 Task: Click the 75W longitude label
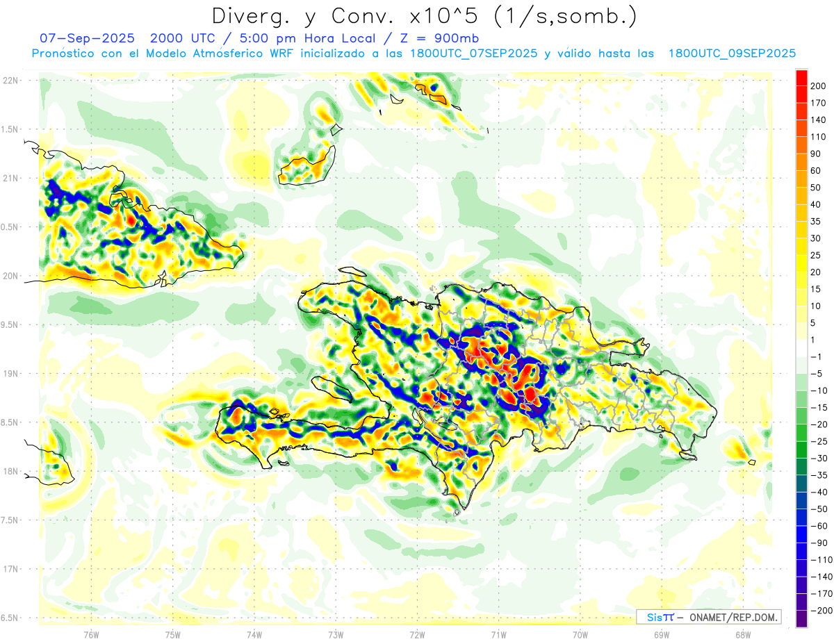coord(173,634)
